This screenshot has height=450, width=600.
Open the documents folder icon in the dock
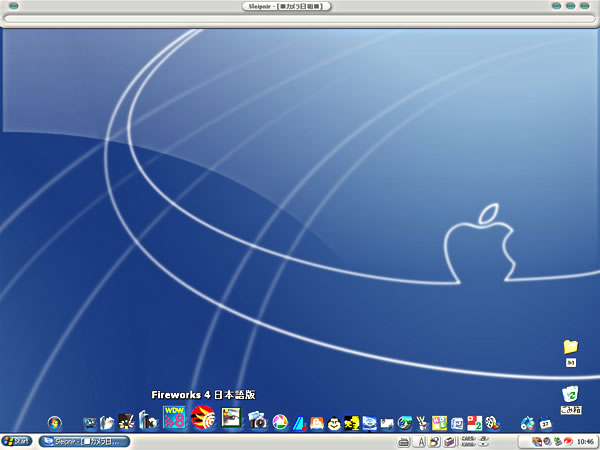[107, 422]
